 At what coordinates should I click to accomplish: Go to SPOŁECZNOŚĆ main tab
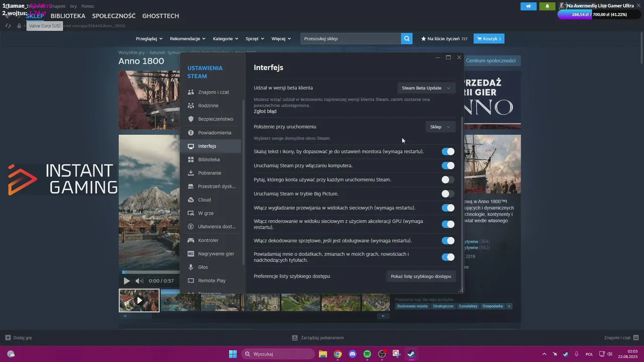114,16
